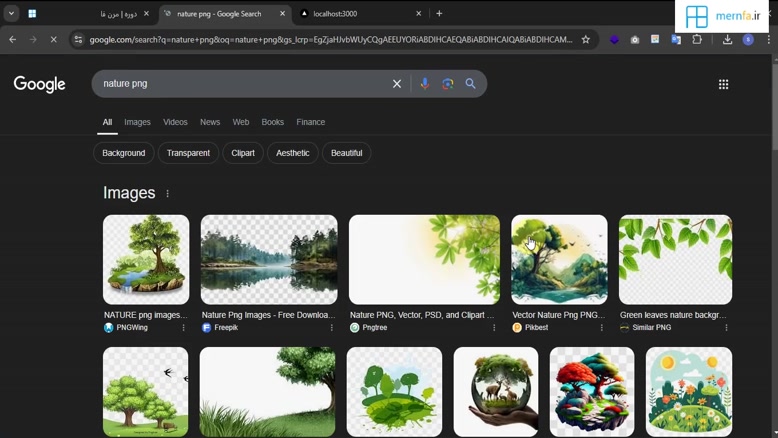Screen dimensions: 778x438
Task: Apply the Clipart filter chip
Action: [x=243, y=153]
